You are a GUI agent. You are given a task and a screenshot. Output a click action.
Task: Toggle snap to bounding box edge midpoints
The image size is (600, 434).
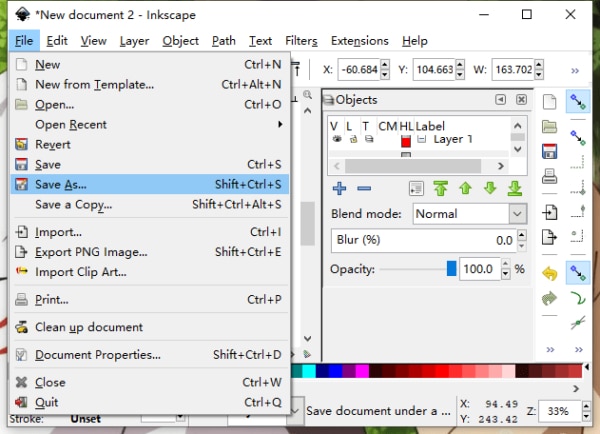tap(578, 211)
